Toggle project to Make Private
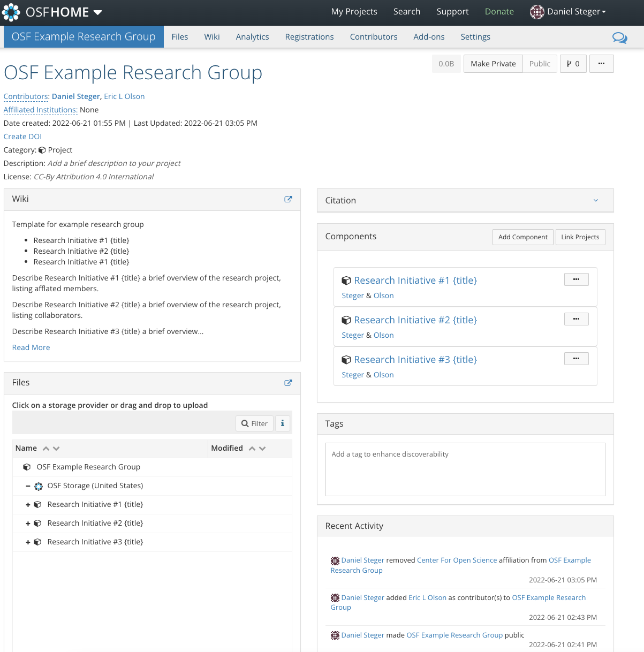Viewport: 644px width, 652px height. [x=493, y=64]
